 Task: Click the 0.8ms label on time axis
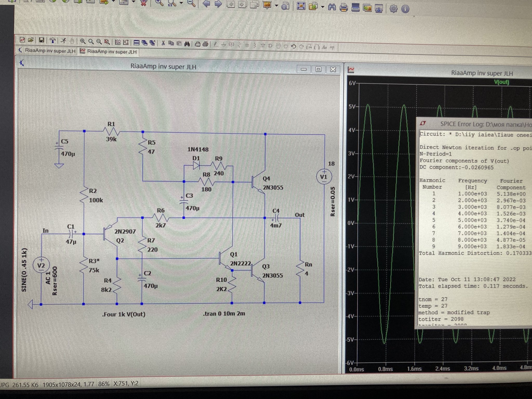(385, 369)
